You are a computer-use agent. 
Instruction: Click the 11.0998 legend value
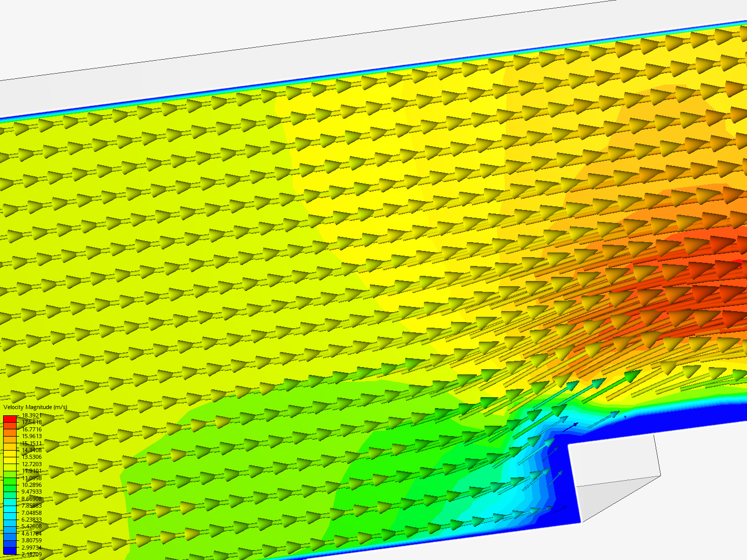pyautogui.click(x=32, y=478)
